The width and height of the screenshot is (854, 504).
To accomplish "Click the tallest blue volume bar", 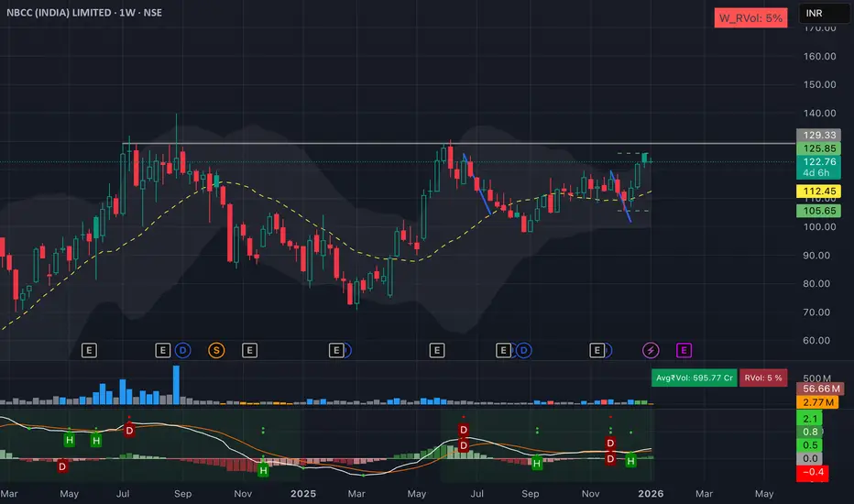I will click(176, 385).
